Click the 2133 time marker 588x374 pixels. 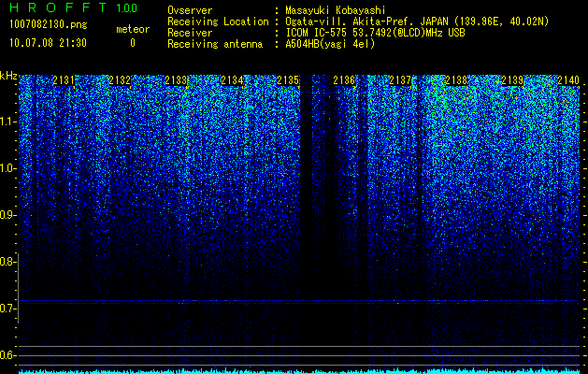pos(176,79)
